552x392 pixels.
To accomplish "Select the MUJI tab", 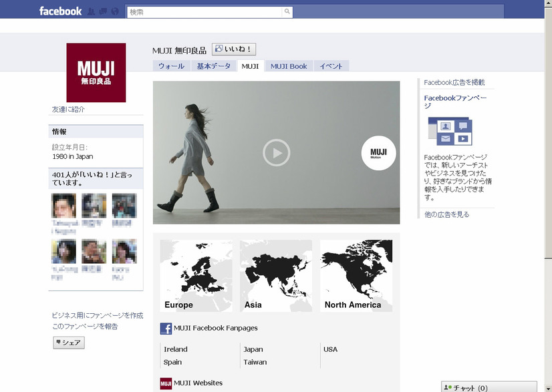I will (251, 66).
